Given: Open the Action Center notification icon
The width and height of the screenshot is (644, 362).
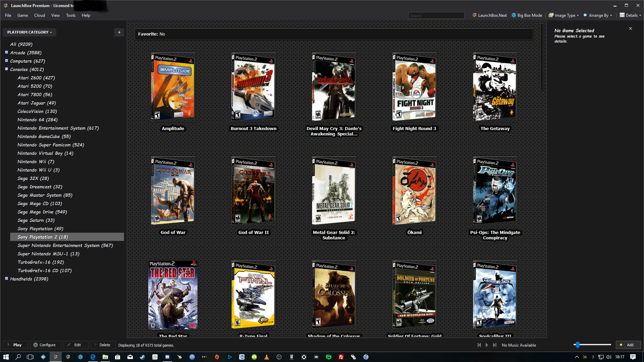Looking at the screenshot, I should [x=633, y=357].
